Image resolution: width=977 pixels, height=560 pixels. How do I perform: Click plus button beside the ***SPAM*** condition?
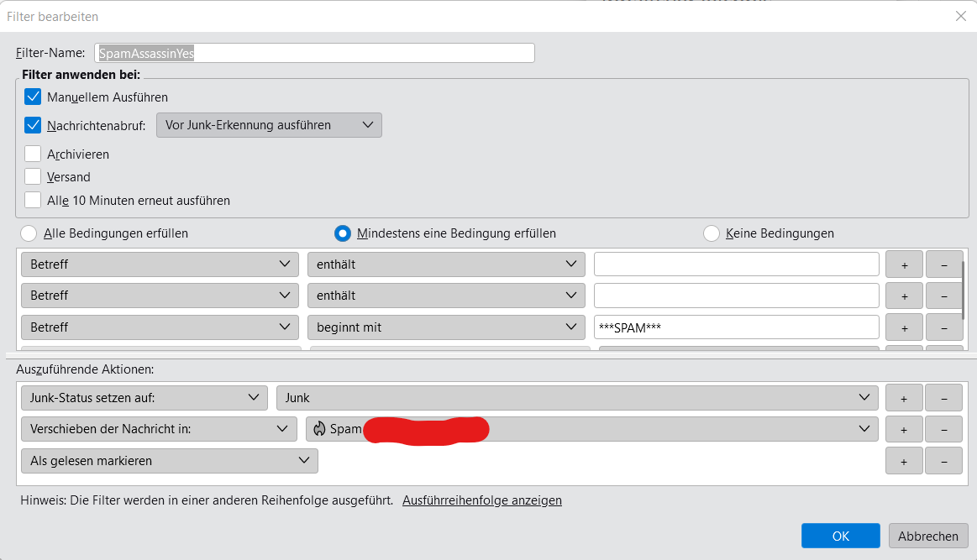[904, 327]
